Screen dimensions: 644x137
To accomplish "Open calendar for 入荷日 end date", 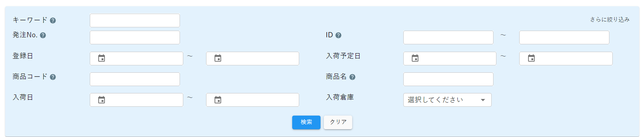I will click(218, 100).
